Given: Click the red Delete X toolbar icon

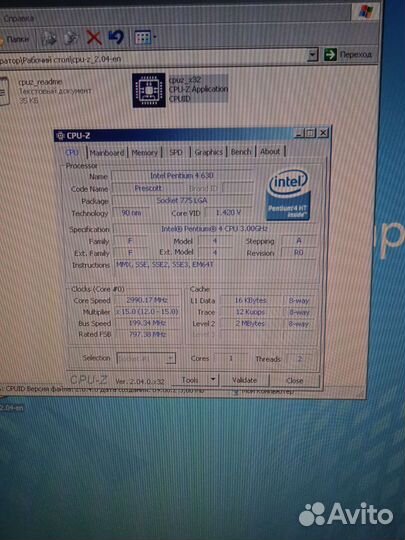Looking at the screenshot, I should pyautogui.click(x=94, y=38).
